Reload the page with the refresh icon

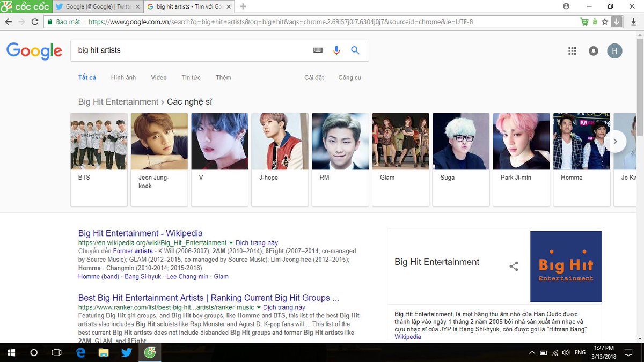[x=35, y=22]
